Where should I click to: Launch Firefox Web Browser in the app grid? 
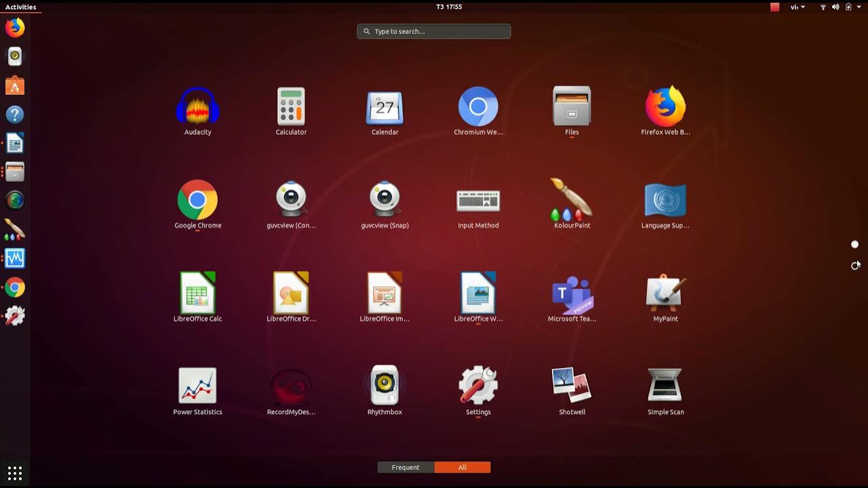(665, 111)
